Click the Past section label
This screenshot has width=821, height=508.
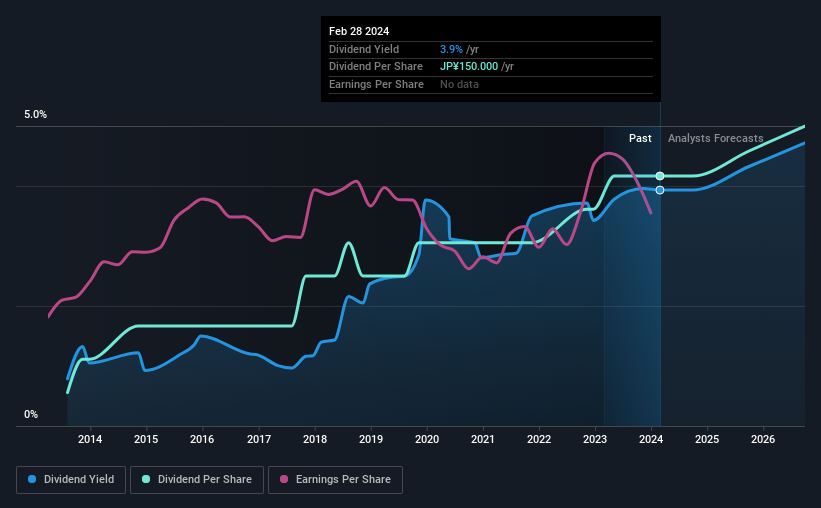(x=640, y=138)
